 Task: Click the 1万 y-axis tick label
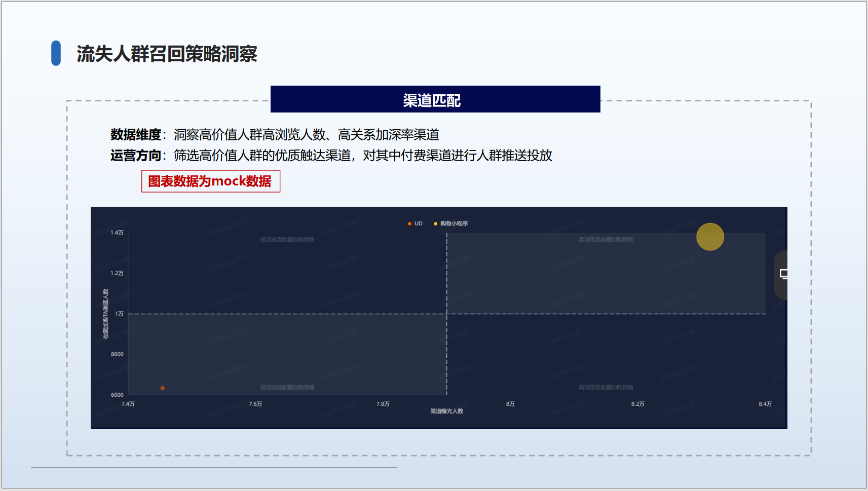tap(119, 314)
